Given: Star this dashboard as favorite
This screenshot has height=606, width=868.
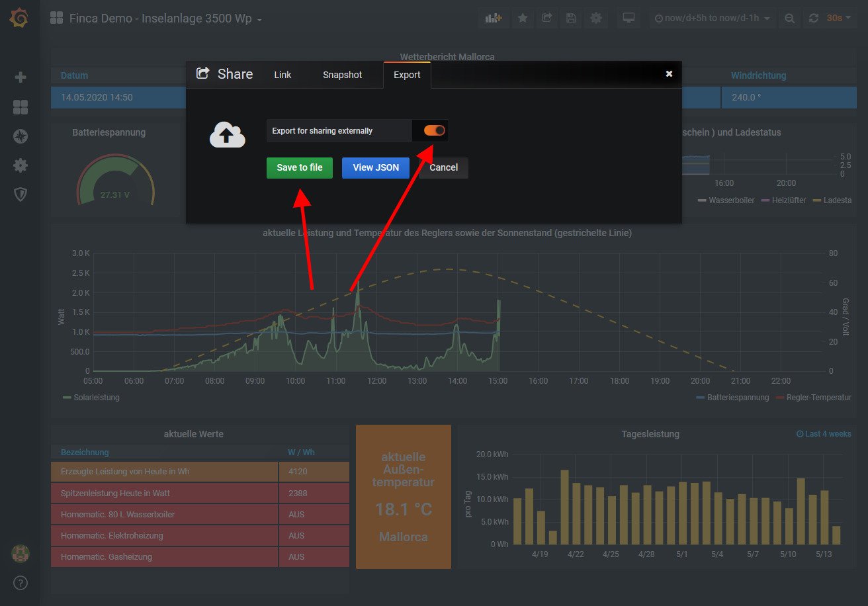Looking at the screenshot, I should [x=523, y=19].
